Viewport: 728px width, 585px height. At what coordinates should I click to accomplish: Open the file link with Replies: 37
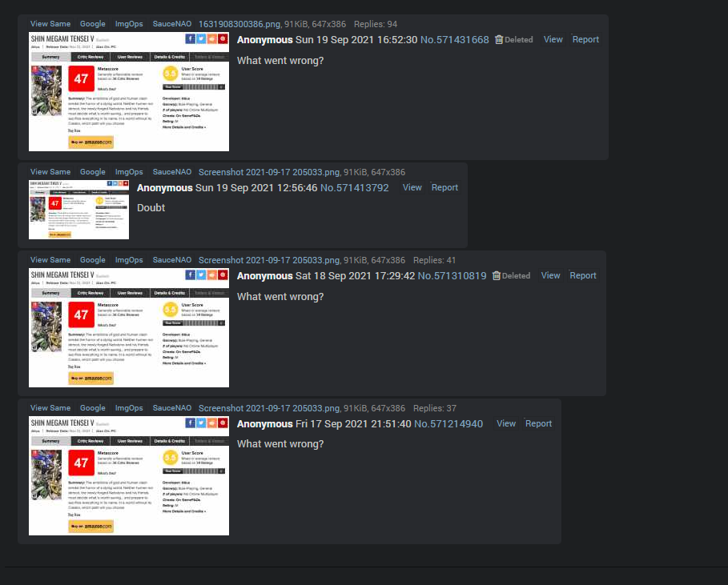269,408
